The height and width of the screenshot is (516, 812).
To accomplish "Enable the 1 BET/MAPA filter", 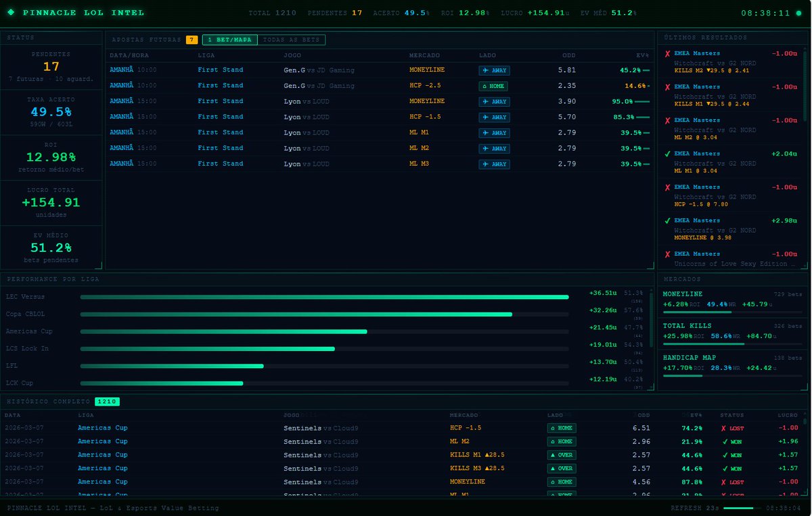I will tap(229, 40).
